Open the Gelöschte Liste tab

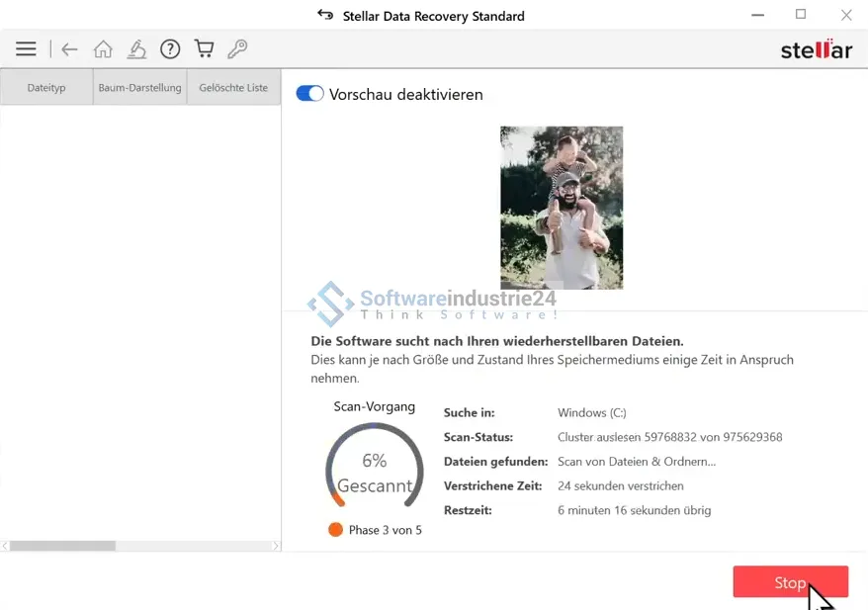(x=233, y=87)
